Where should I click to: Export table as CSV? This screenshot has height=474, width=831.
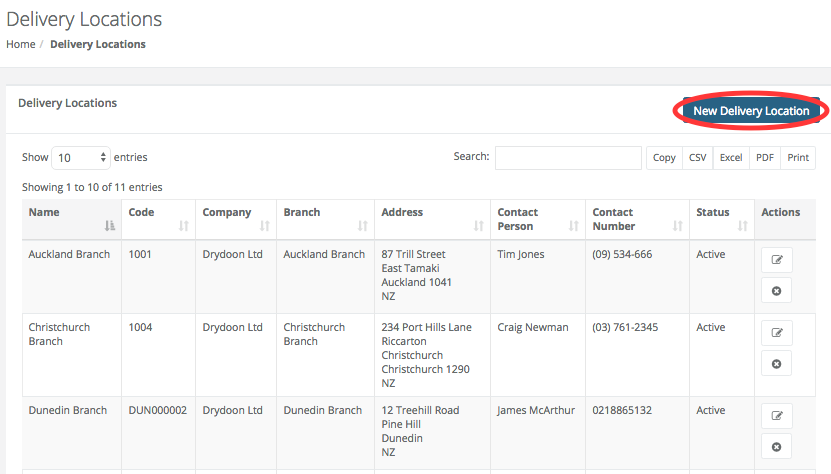pos(697,158)
